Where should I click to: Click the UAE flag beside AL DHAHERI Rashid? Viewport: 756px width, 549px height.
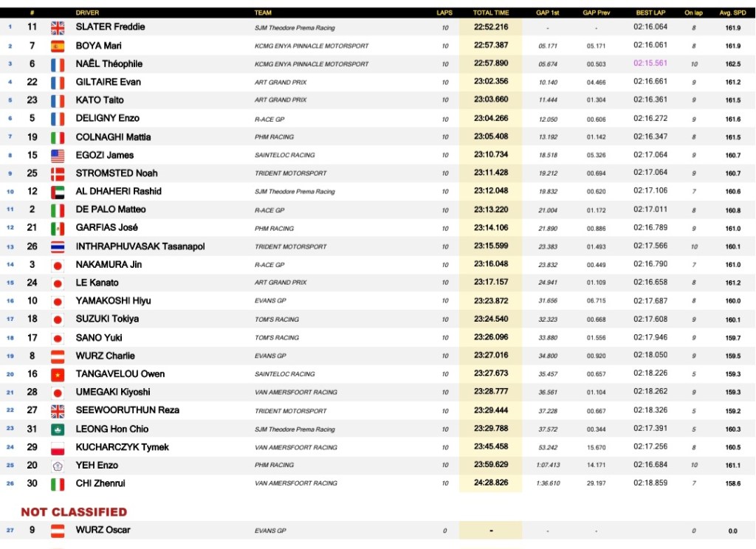(58, 193)
